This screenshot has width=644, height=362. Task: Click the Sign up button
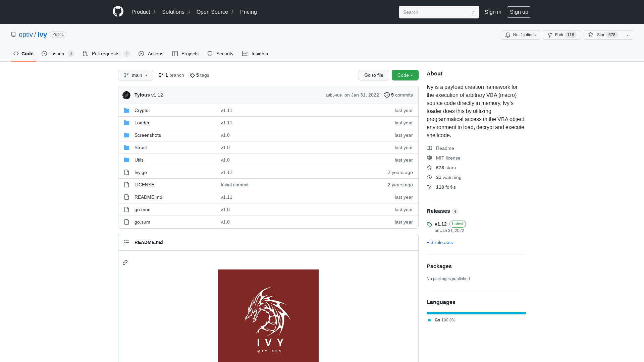519,12
